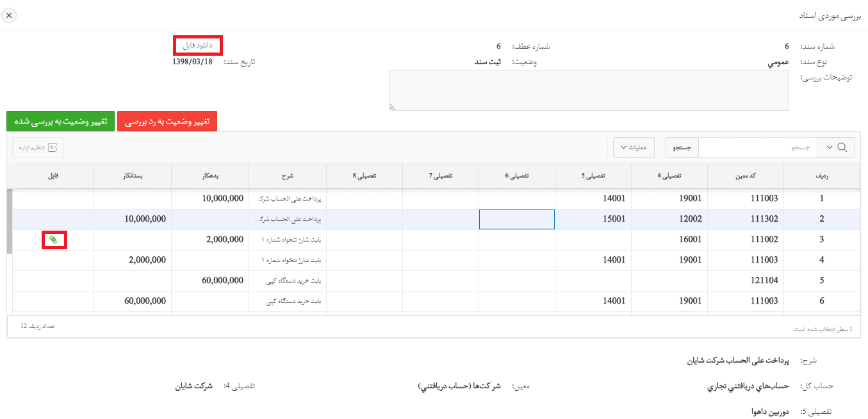Click the green paperclip attachment icon in row 3
868x419 pixels.
(x=54, y=239)
